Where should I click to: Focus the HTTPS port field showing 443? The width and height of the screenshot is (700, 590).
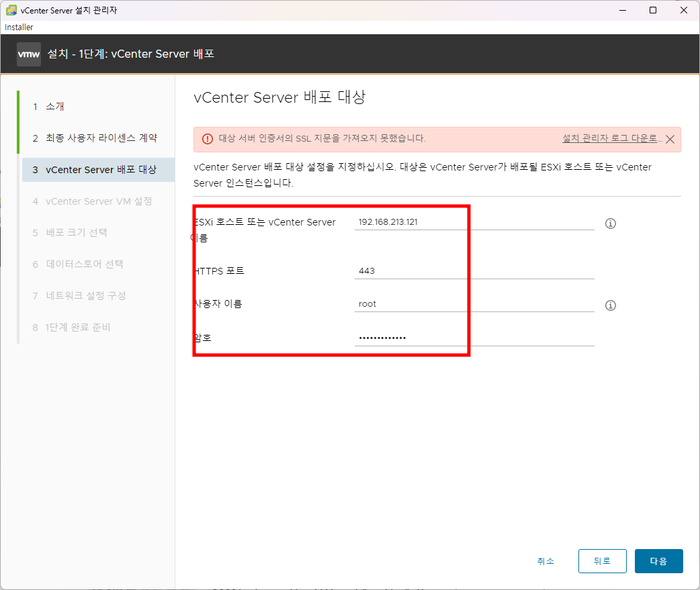pyautogui.click(x=474, y=271)
